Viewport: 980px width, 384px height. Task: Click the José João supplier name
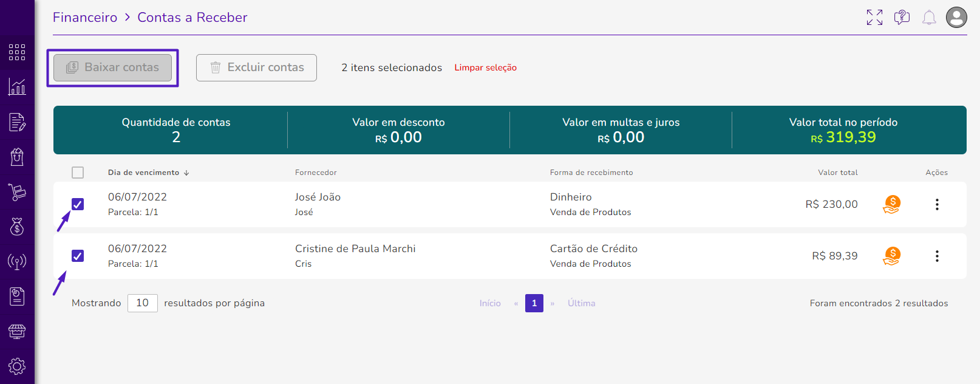coord(318,197)
